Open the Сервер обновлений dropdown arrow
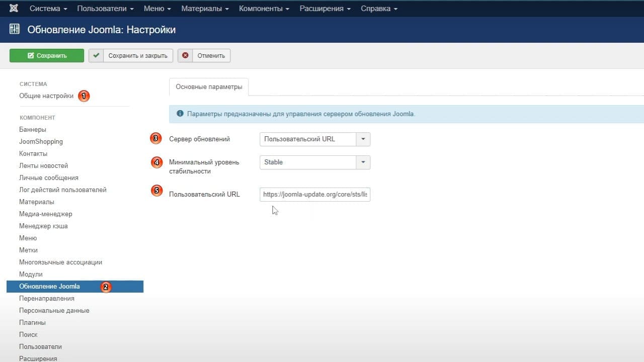This screenshot has height=362, width=644. (x=363, y=139)
